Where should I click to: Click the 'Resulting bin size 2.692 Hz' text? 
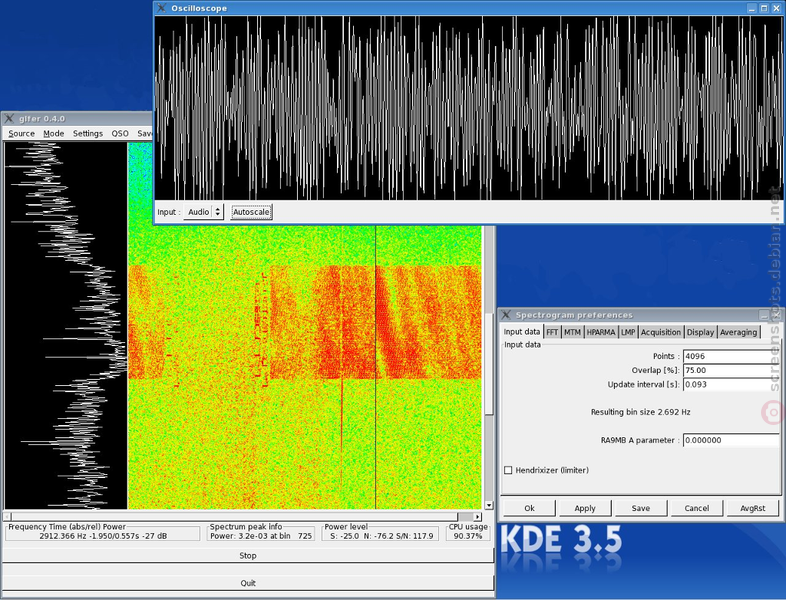(x=640, y=412)
